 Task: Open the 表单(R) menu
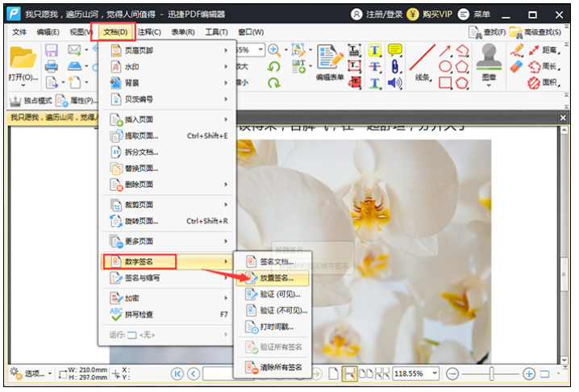click(x=183, y=32)
